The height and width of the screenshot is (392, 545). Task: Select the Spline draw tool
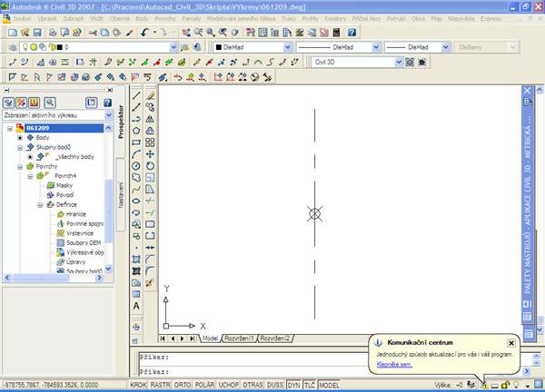click(x=136, y=190)
